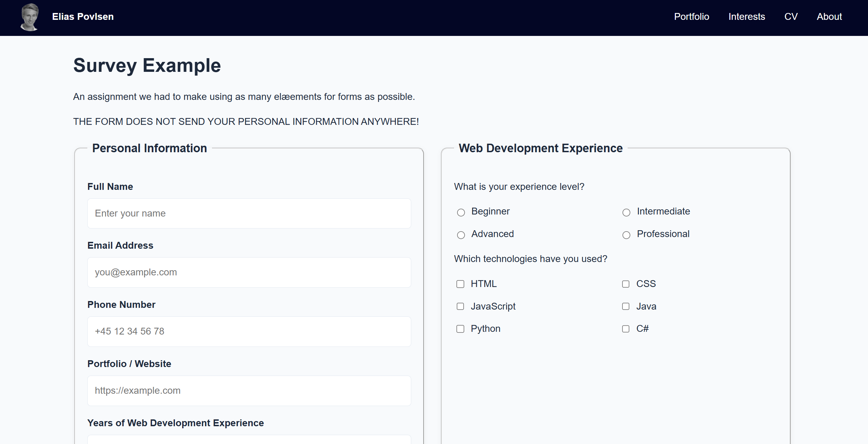Viewport: 868px width, 444px height.
Task: Open the Interests nav item
Action: pyautogui.click(x=746, y=17)
